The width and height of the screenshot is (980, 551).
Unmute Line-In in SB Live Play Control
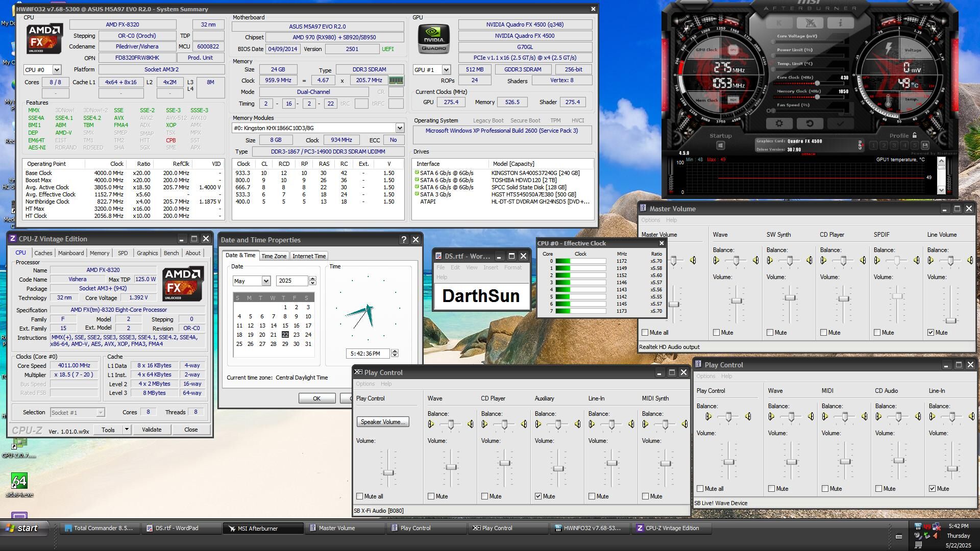pos(933,489)
